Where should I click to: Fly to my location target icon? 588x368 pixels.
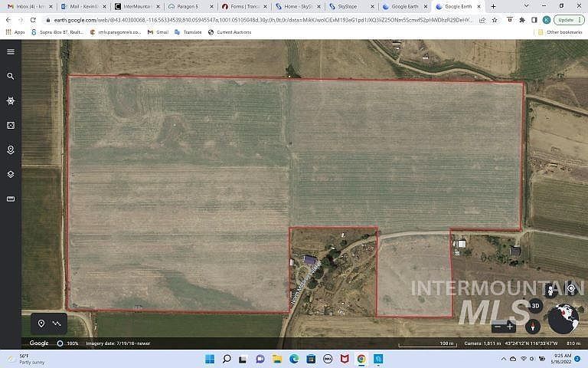pos(570,288)
